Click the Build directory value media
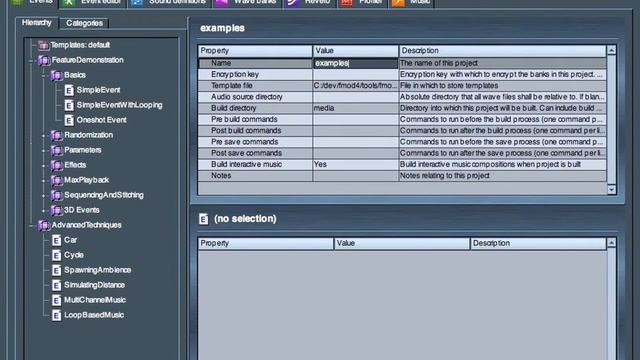 pyautogui.click(x=355, y=108)
